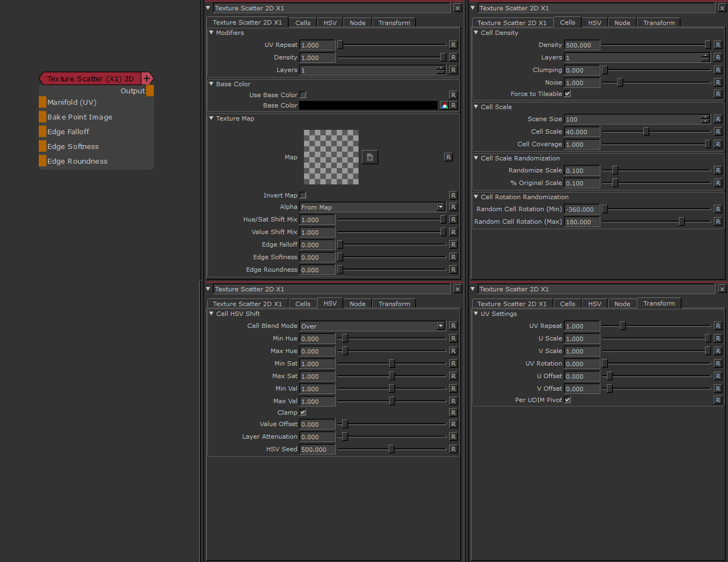
Task: Toggle the Force to Tileable checkbox
Action: pos(568,94)
